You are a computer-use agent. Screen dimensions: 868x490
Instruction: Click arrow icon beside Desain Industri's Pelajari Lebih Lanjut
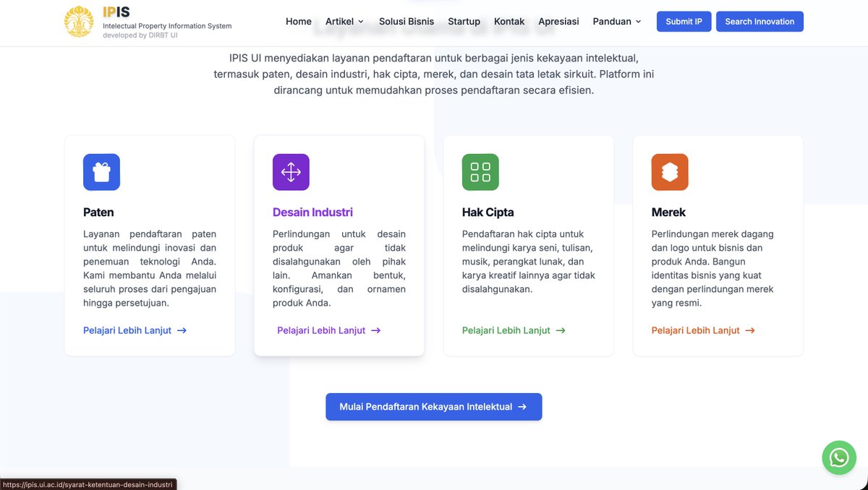(x=375, y=330)
